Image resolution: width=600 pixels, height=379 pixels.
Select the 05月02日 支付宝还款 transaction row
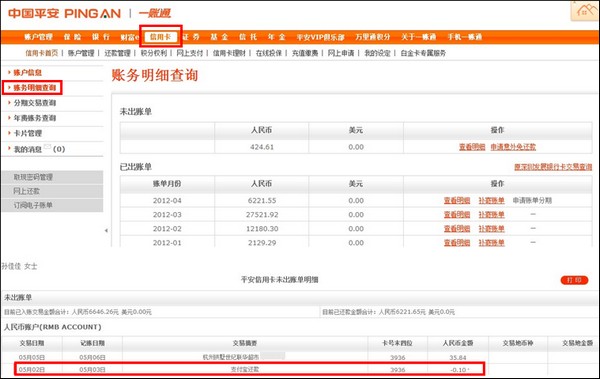pos(249,369)
